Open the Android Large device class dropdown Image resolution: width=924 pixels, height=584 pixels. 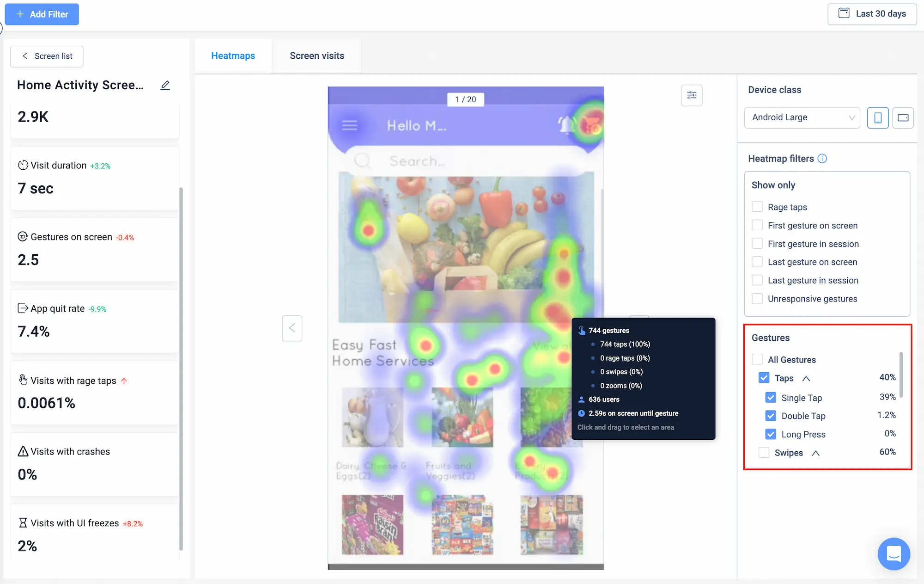(x=802, y=117)
